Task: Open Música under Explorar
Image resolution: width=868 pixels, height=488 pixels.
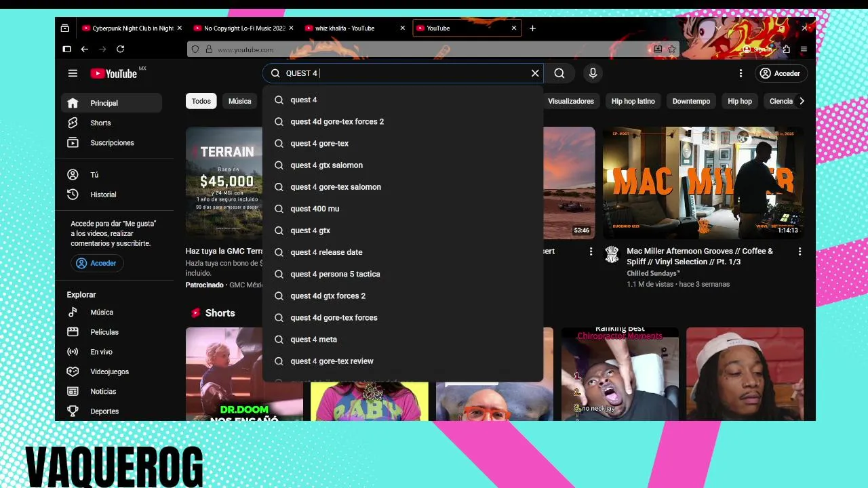Action: click(111, 312)
